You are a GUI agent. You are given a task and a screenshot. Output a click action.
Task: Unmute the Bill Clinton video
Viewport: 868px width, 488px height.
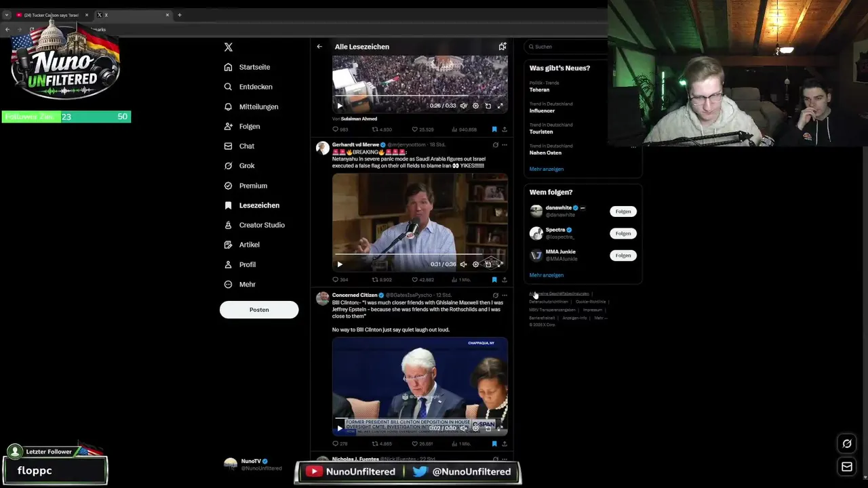click(464, 428)
